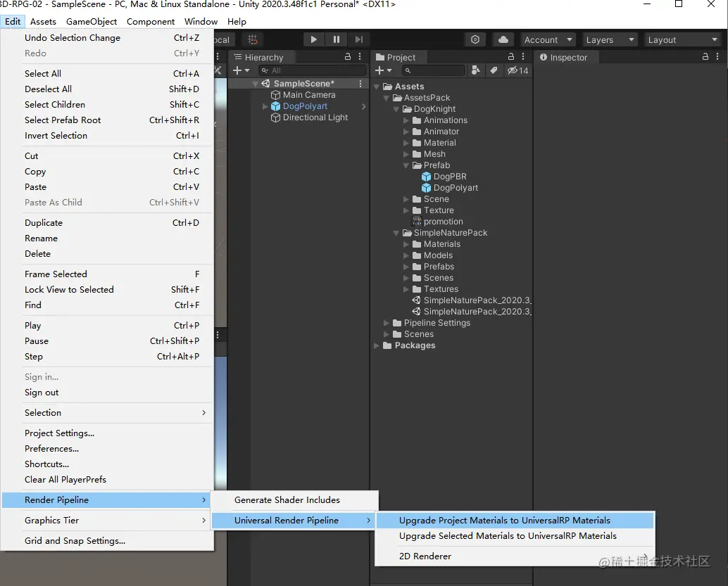The width and height of the screenshot is (728, 586).
Task: Click the Play button in the toolbar
Action: [314, 39]
